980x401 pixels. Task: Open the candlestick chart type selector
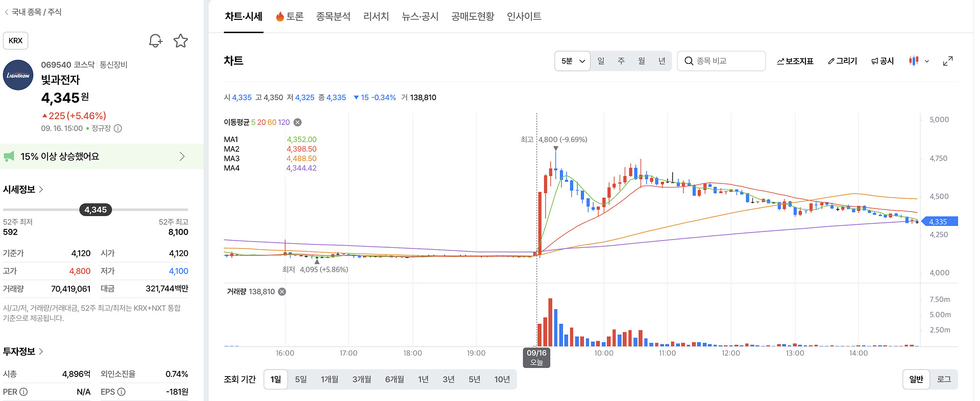[919, 61]
